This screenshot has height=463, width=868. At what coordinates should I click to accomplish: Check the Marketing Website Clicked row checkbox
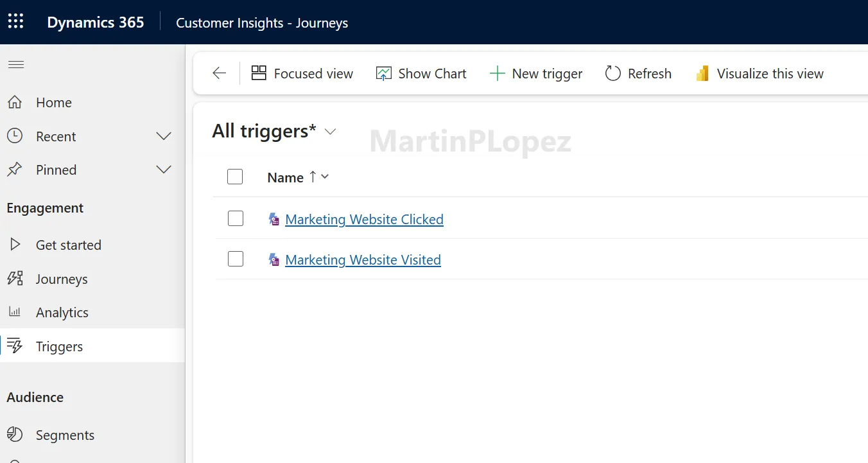click(x=236, y=218)
